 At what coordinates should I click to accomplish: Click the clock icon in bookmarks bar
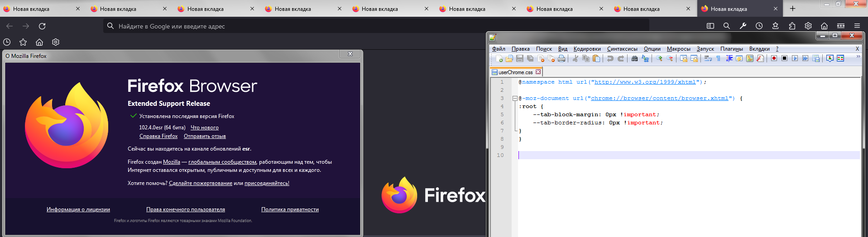coord(7,42)
